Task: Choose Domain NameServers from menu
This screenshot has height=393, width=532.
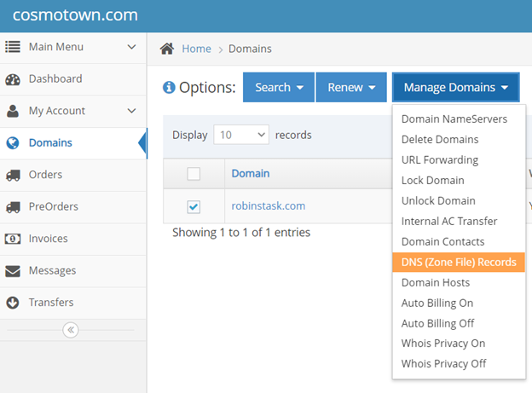Action: pyautogui.click(x=454, y=119)
